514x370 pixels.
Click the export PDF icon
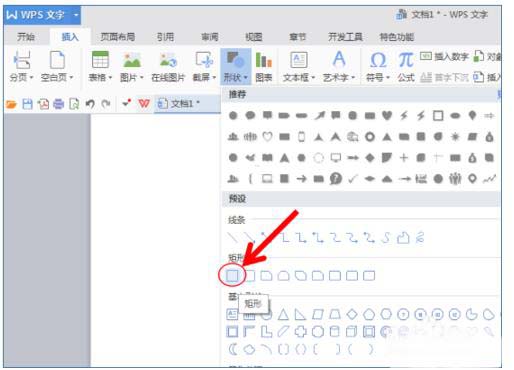point(43,104)
